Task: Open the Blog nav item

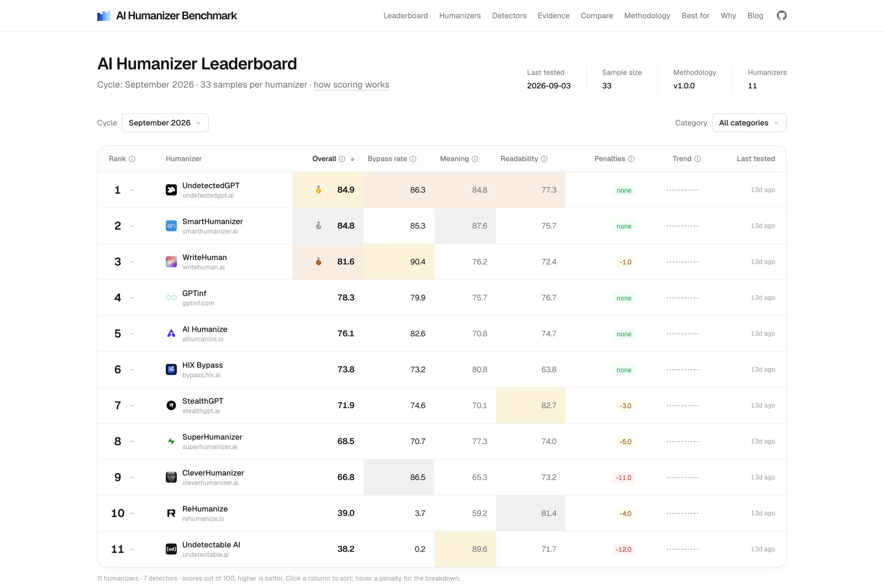Action: tap(755, 15)
